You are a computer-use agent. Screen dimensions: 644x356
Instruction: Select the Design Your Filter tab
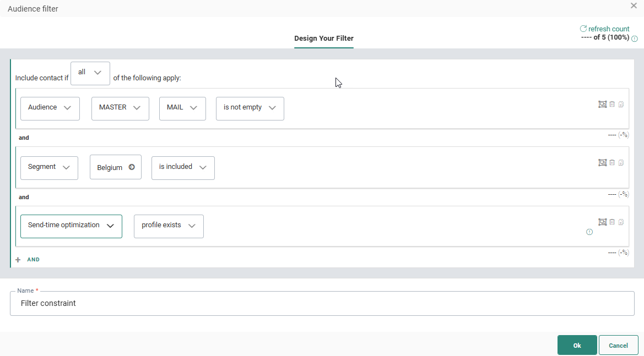tap(324, 39)
